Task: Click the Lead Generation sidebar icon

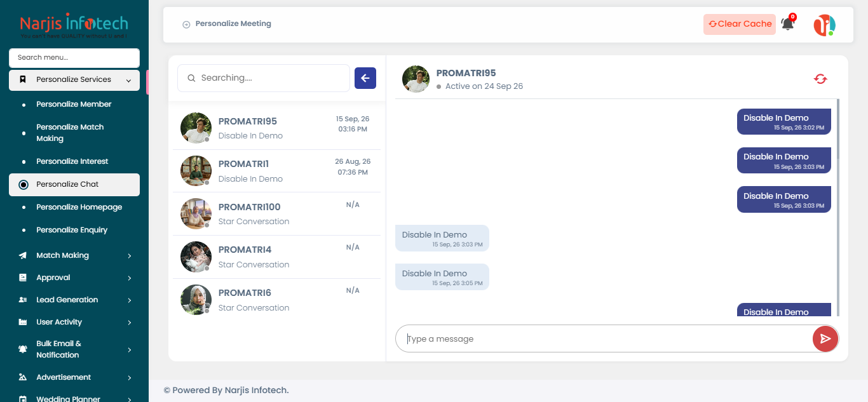Action: [23, 300]
